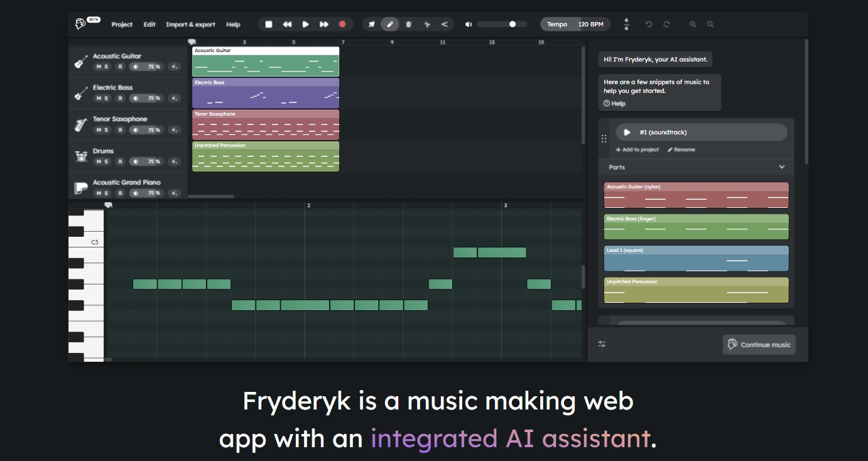Collapse the Parts section chevron
Screen dimensions: 868x461
click(x=782, y=167)
